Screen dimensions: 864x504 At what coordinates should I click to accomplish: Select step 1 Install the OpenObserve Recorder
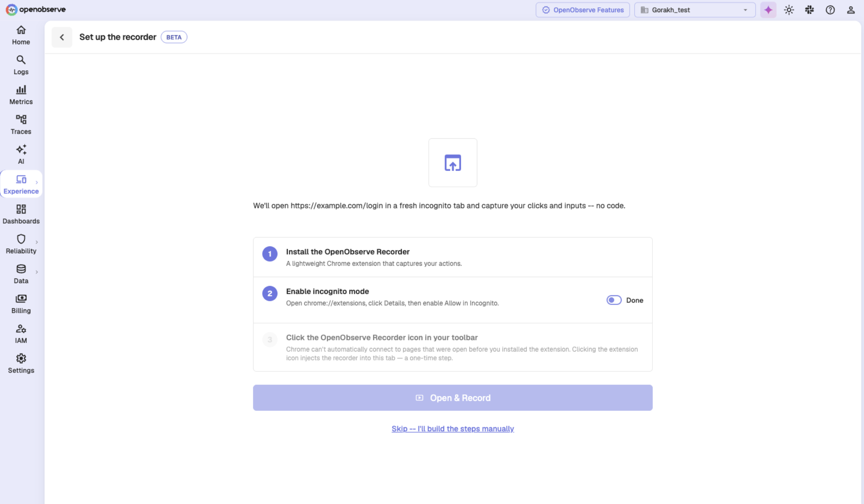point(453,257)
